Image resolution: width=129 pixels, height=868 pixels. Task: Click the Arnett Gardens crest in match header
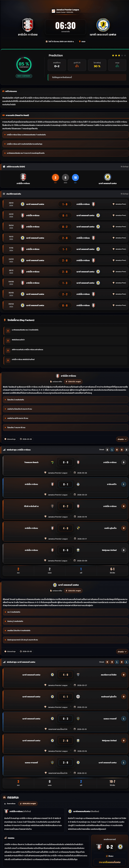pyautogui.click(x=28, y=25)
